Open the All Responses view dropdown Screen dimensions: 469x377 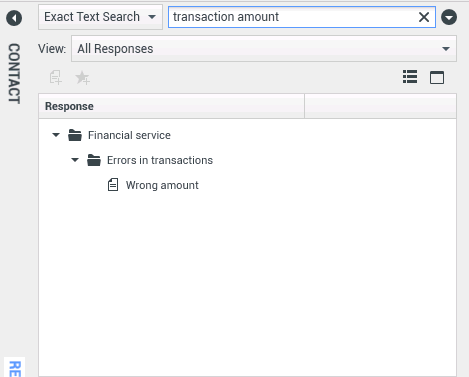[264, 49]
